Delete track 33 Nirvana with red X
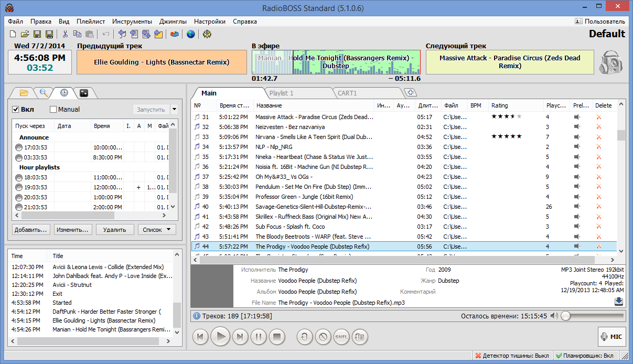Viewport: 633px width, 364px height. [599, 137]
